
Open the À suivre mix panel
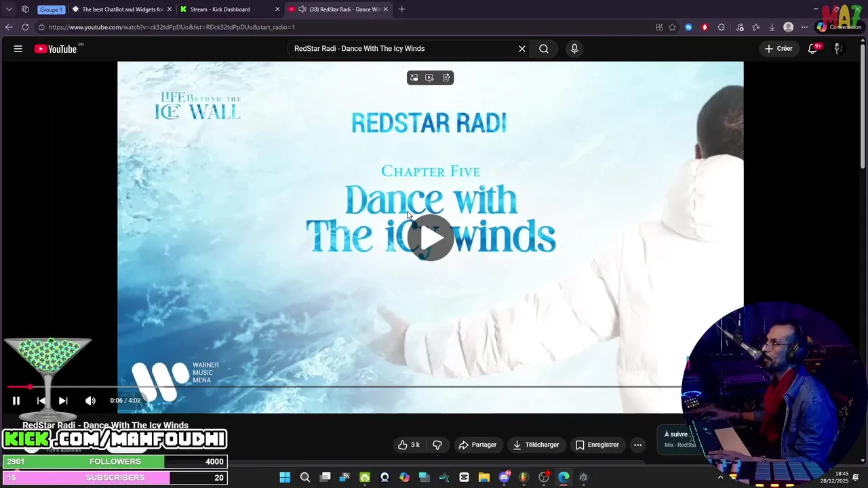[680, 439]
